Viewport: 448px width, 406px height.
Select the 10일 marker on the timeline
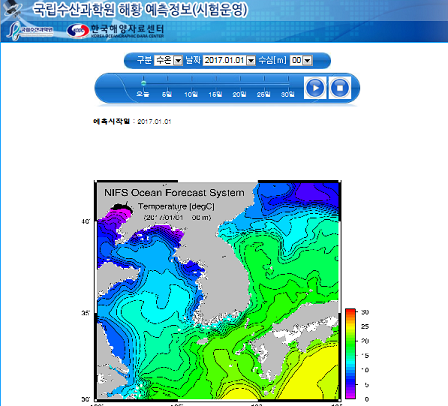pos(191,94)
